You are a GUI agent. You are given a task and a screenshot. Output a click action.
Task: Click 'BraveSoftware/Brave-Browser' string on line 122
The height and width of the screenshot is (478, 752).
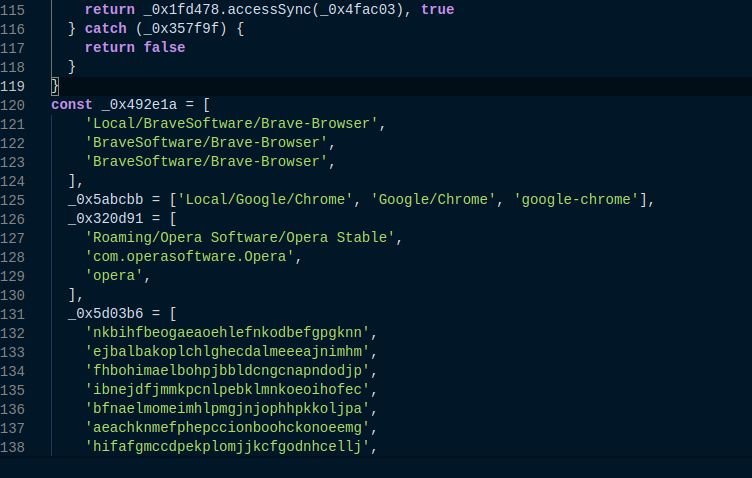[206, 142]
